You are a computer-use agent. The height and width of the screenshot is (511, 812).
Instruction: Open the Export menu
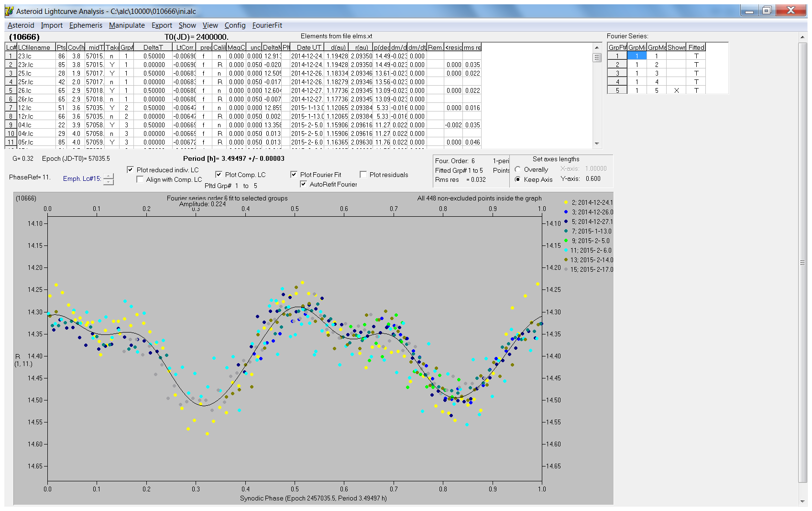162,25
